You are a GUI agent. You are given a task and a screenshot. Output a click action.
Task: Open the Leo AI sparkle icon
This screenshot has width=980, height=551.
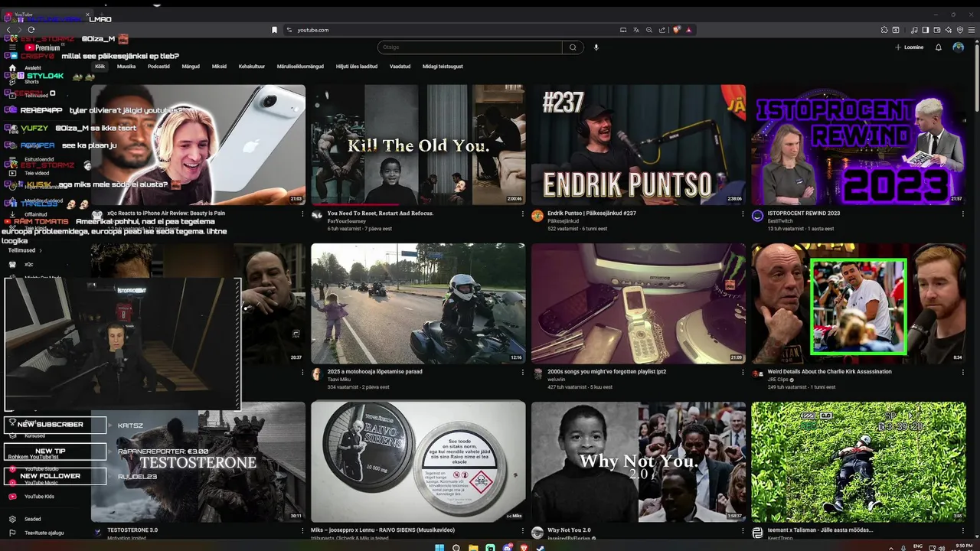point(949,30)
